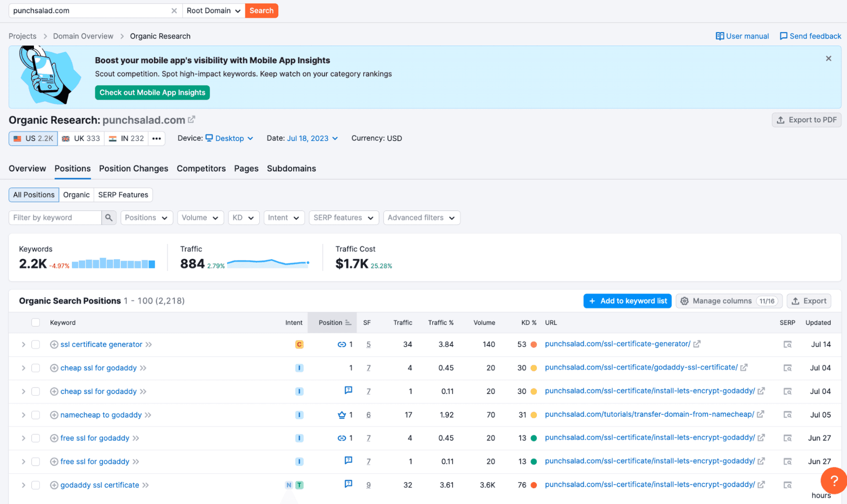Click Check out Mobile App Insights button
The image size is (847, 504).
point(152,93)
